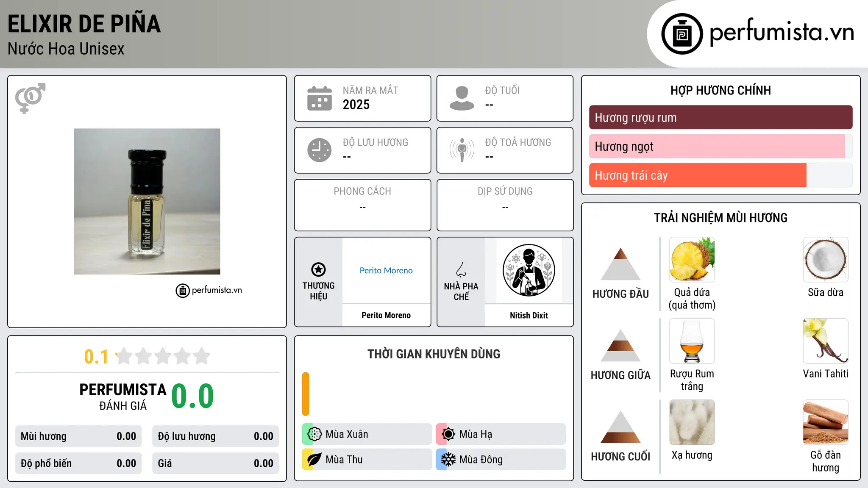Viewport: 868px width, 488px height.
Task: Click the perfumista.vn site name in header
Action: [782, 32]
